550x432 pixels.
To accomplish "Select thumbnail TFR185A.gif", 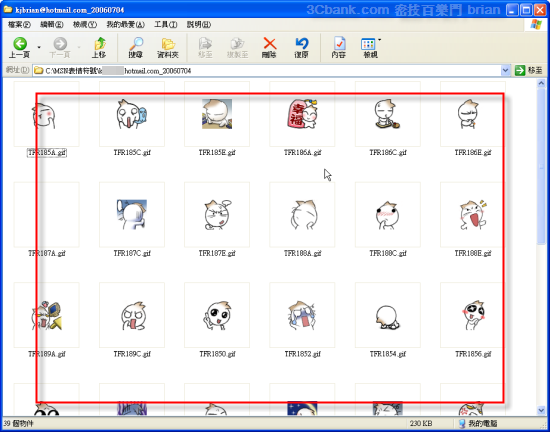I will (x=46, y=114).
